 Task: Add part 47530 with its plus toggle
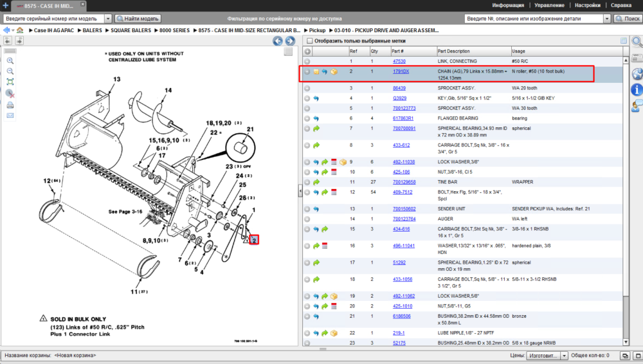click(307, 62)
